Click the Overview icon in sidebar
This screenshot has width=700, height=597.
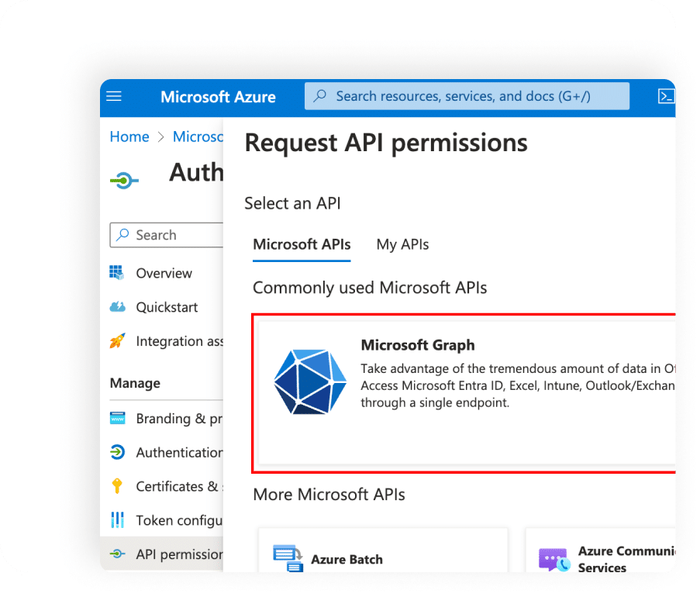click(117, 273)
